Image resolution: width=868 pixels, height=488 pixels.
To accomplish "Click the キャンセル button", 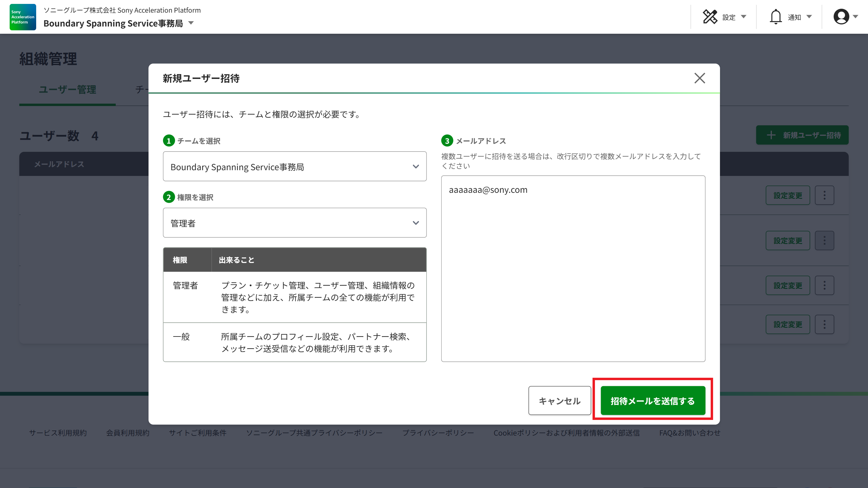I will click(x=559, y=400).
